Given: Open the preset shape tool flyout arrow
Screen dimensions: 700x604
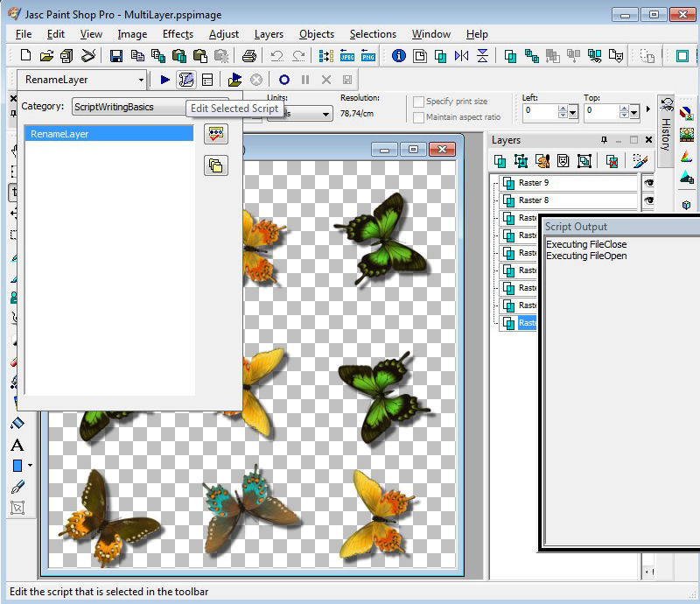Looking at the screenshot, I should pyautogui.click(x=30, y=466).
